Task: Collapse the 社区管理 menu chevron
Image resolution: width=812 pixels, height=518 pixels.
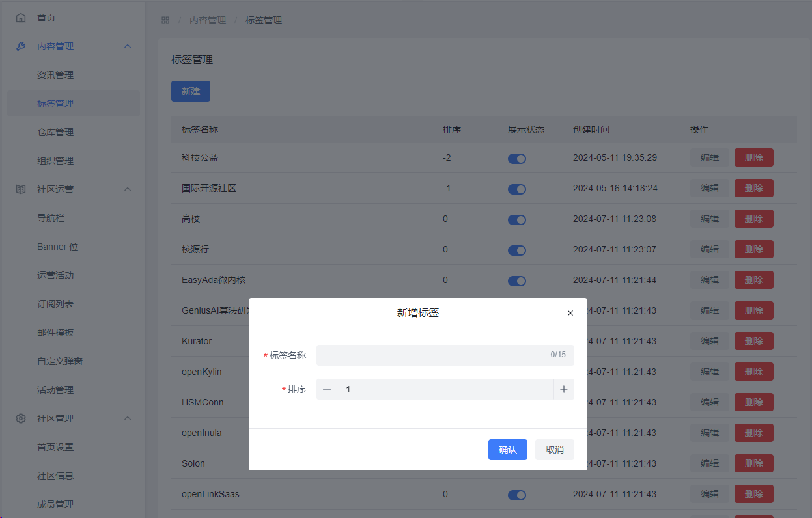Action: pyautogui.click(x=128, y=418)
